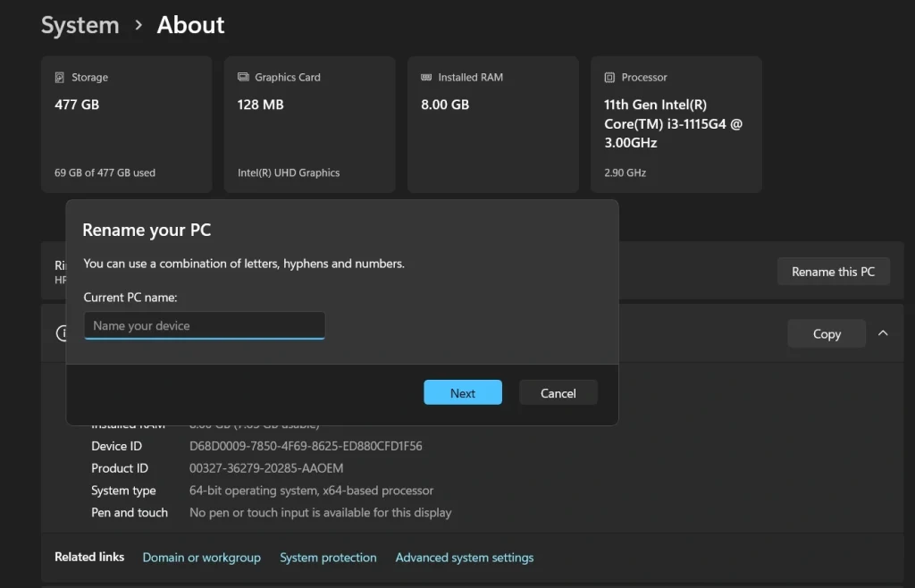The image size is (915, 588).
Task: Collapse the device specifications chevron
Action: coord(883,333)
